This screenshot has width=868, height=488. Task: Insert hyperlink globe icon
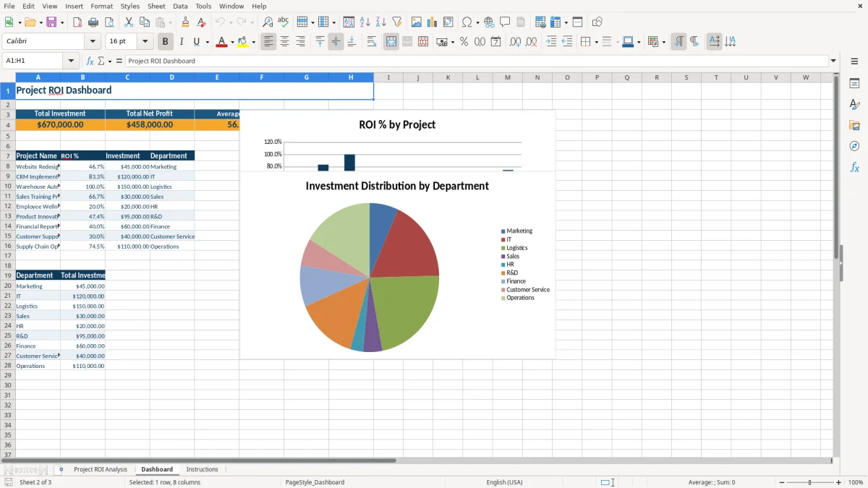[x=489, y=22]
